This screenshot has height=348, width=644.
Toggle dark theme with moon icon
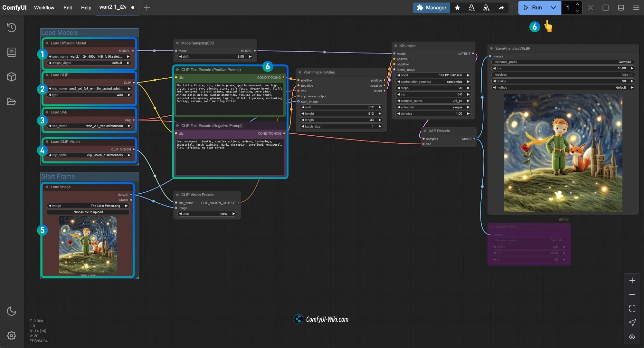pos(12,311)
